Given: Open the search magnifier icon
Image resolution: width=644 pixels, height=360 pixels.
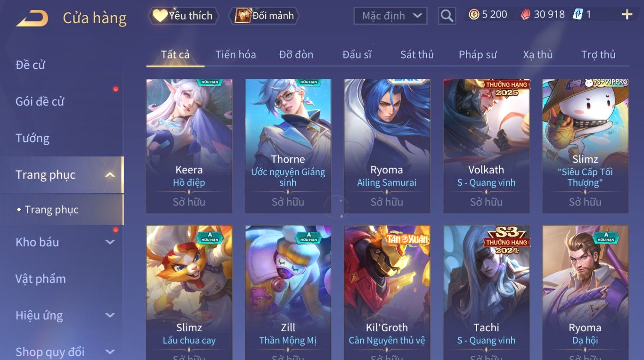Looking at the screenshot, I should (447, 16).
